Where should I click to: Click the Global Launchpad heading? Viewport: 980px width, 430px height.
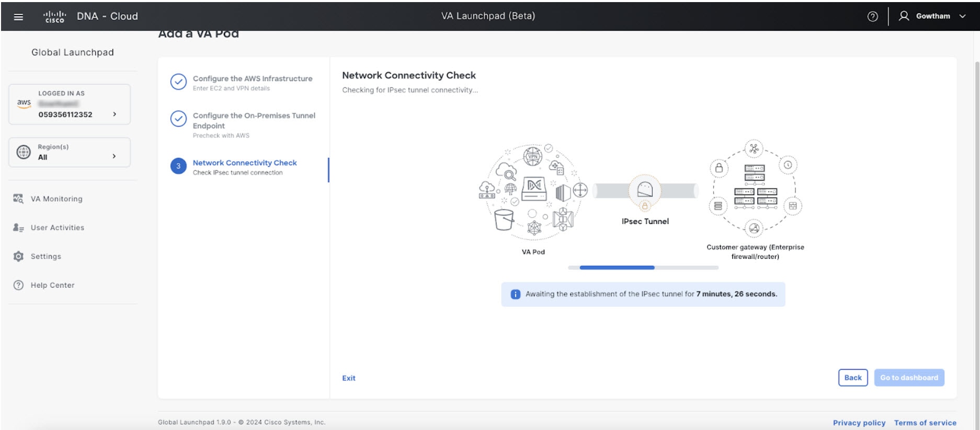pos(72,52)
